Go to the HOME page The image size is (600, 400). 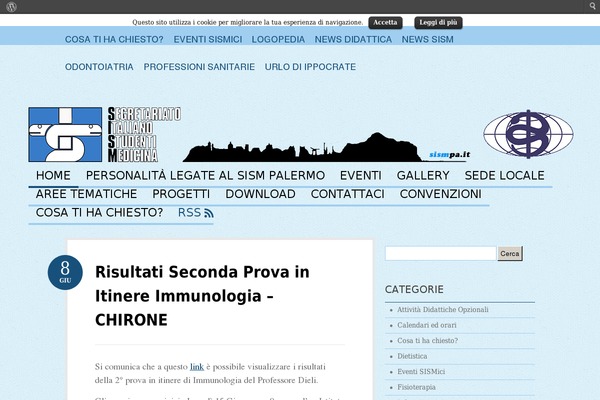point(53,176)
